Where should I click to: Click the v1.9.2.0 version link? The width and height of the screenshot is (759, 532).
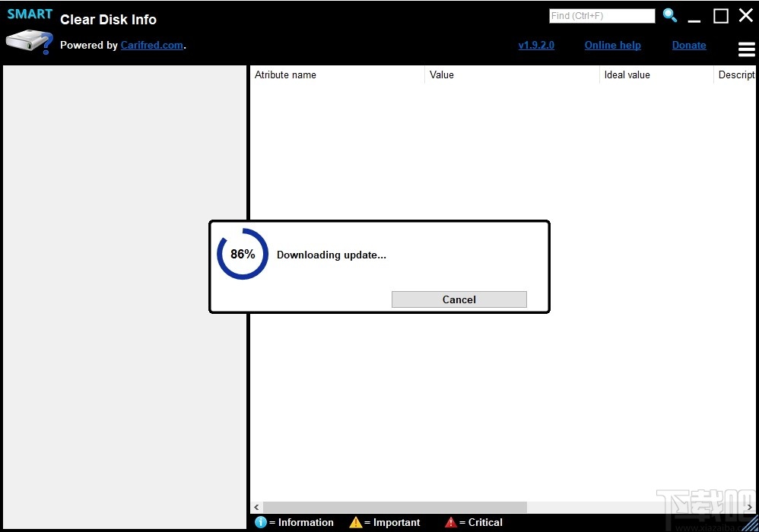tap(536, 45)
